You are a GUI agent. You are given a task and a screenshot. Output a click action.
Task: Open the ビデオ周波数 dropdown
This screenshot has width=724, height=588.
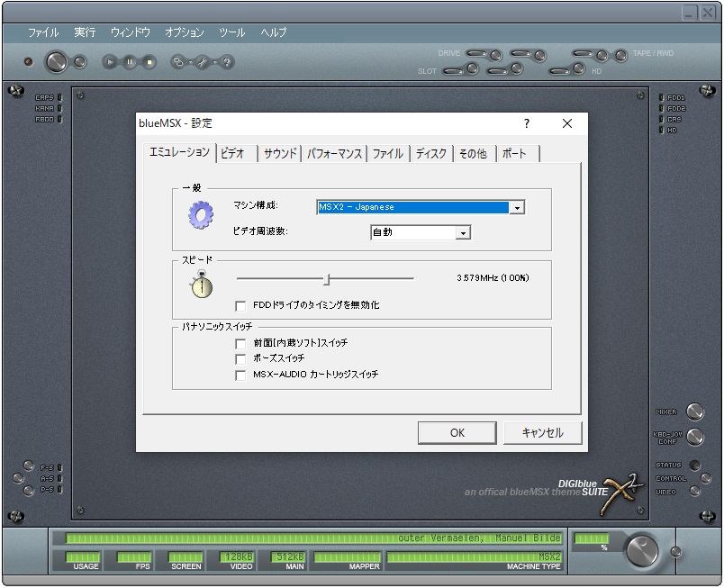click(463, 232)
